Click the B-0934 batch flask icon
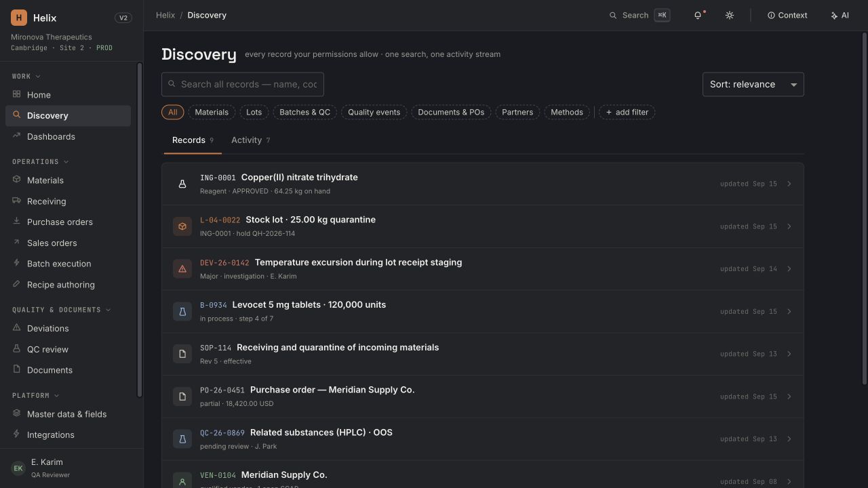The image size is (868, 488). [x=182, y=312]
